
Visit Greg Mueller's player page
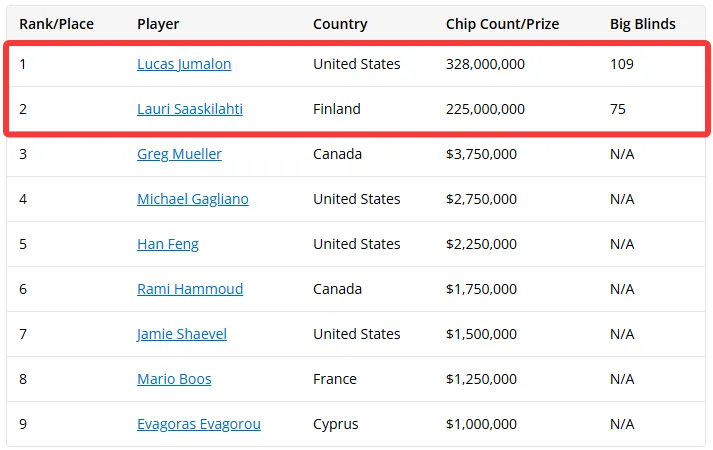179,154
